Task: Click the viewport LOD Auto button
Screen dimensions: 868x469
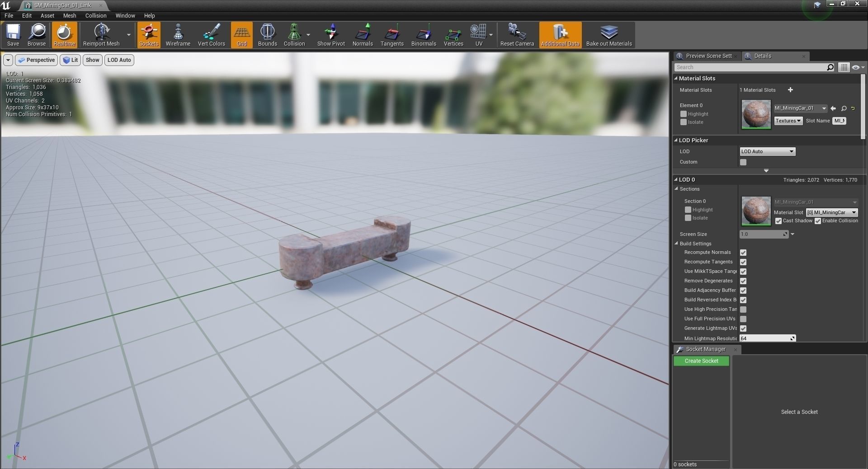Action: click(119, 60)
